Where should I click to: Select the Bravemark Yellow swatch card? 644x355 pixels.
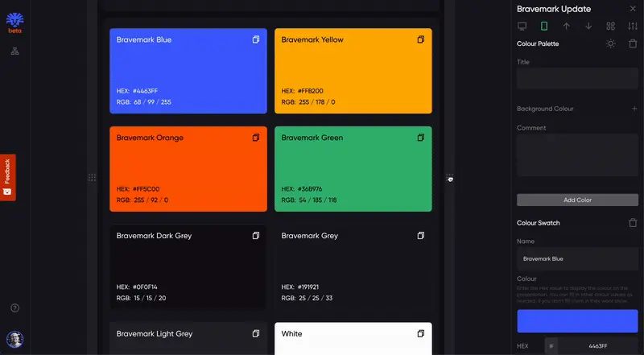coord(353,71)
